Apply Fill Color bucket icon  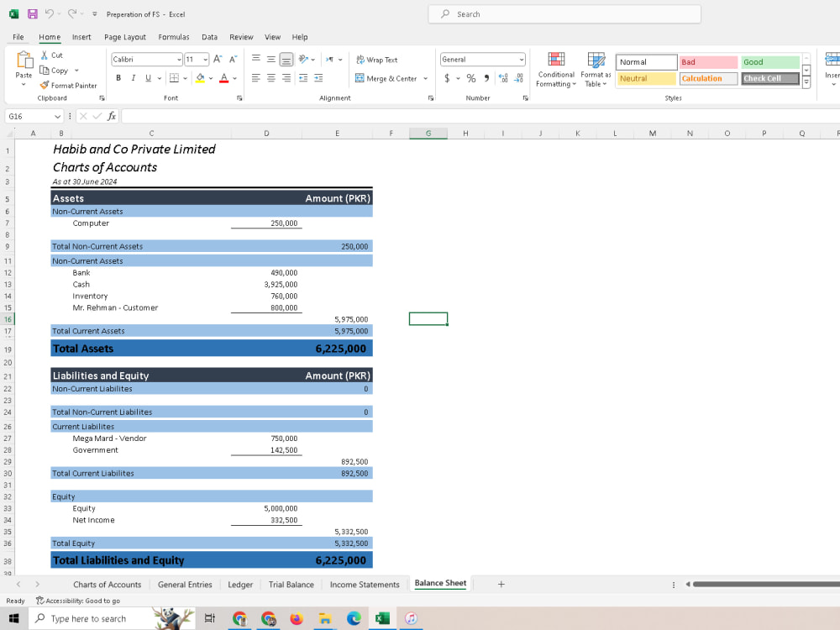click(x=201, y=78)
